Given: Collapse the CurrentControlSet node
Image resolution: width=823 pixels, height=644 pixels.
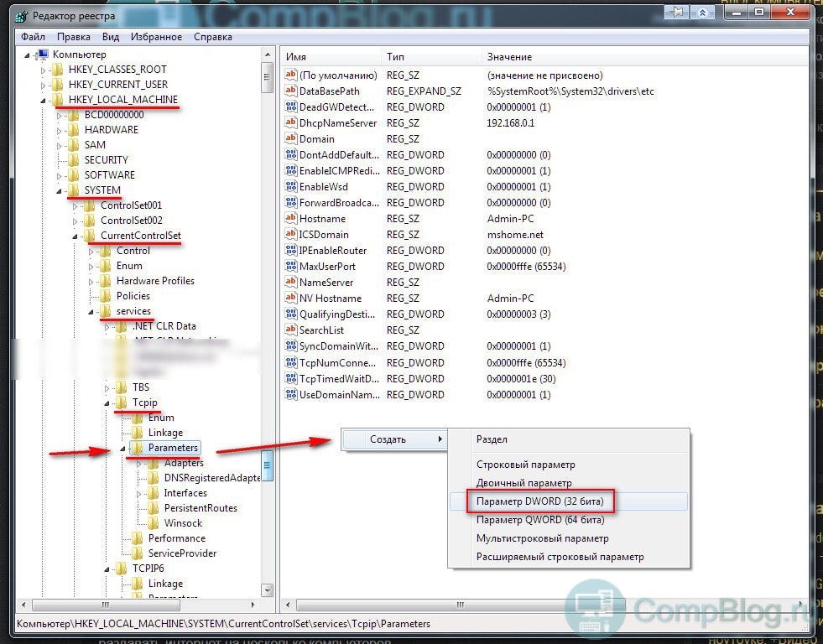Looking at the screenshot, I should point(75,236).
